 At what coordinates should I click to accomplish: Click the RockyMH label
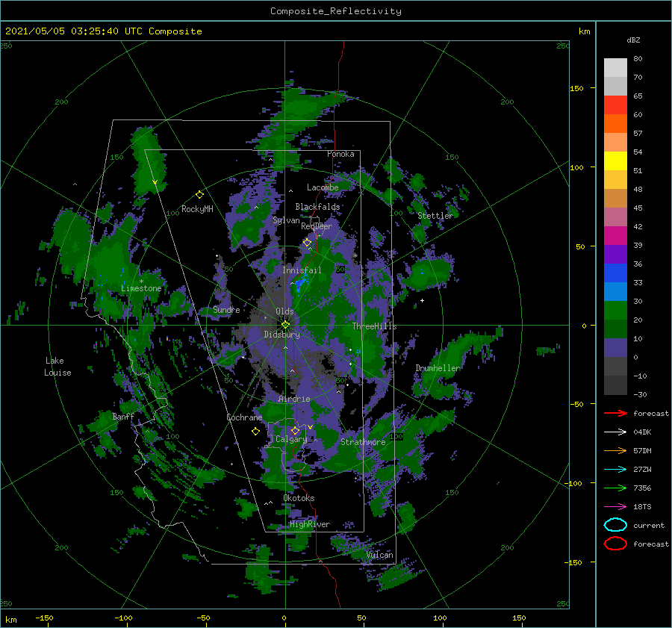coord(197,209)
